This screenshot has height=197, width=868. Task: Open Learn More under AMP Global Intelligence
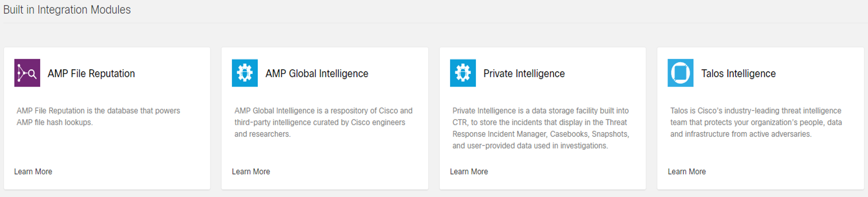click(251, 172)
